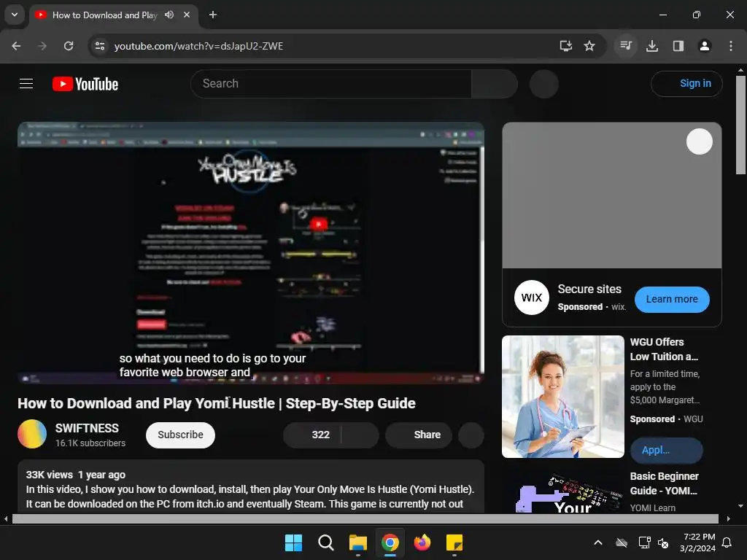The image size is (747, 560).
Task: Open clock showing 7:22 PM
Action: [697, 542]
